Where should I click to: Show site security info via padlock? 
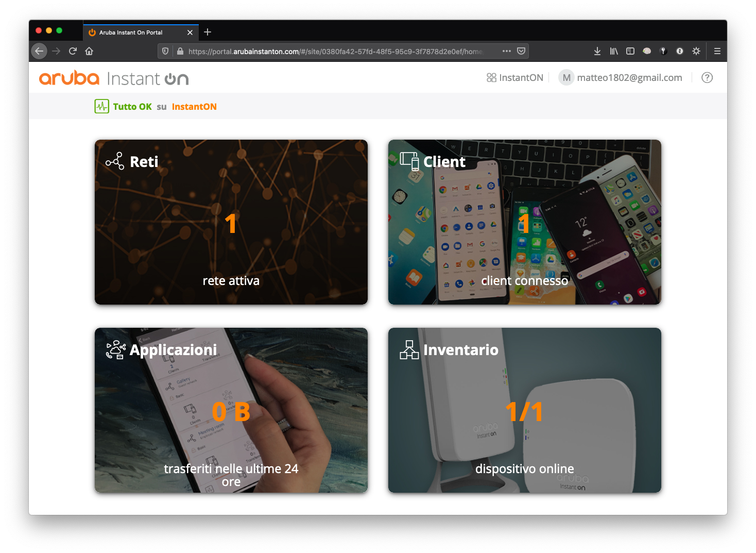point(180,51)
